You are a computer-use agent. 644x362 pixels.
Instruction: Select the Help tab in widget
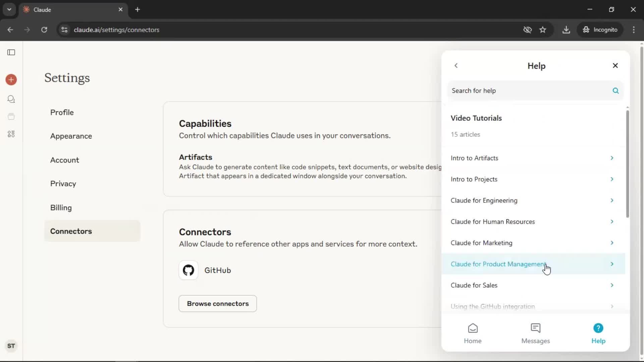tap(598, 334)
